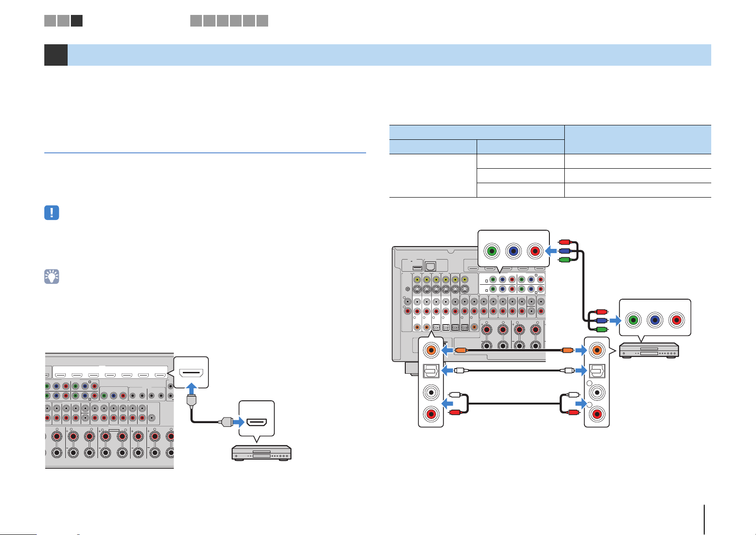Click the green component jack in the receiver callout
This screenshot has height=535, width=756.
(x=492, y=251)
